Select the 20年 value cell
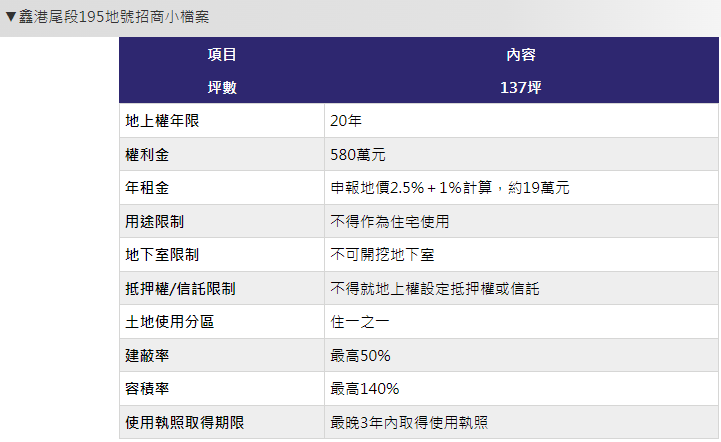 [x=521, y=121]
